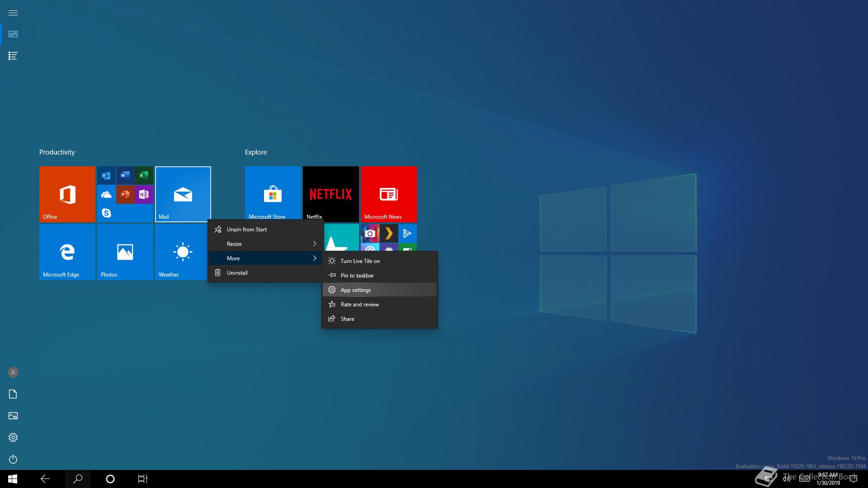
Task: Click the Explore group heading
Action: coord(256,152)
